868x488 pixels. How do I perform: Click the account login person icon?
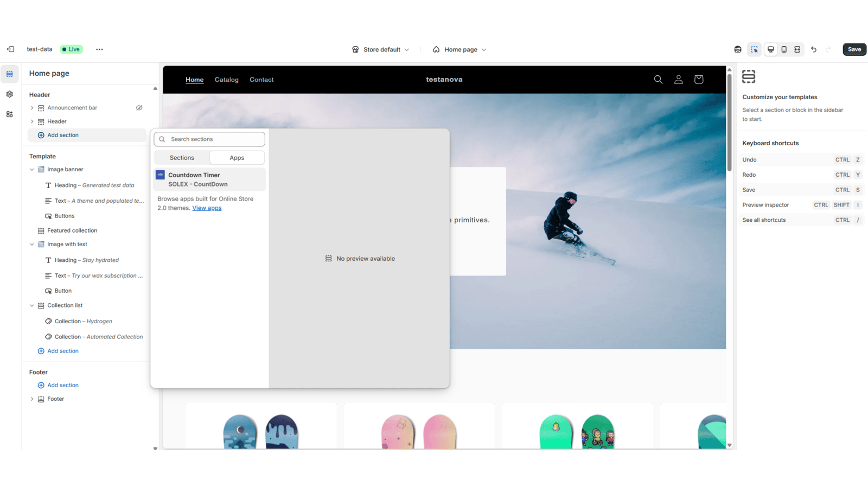678,80
